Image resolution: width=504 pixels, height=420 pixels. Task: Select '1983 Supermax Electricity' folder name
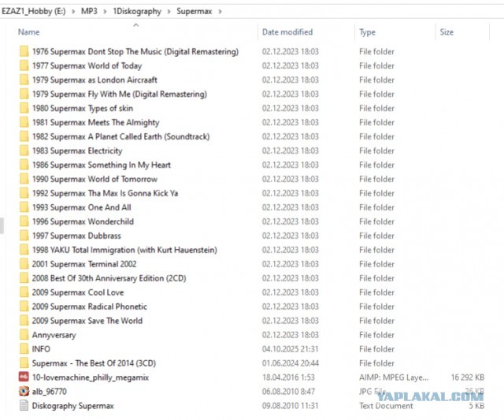tap(77, 151)
